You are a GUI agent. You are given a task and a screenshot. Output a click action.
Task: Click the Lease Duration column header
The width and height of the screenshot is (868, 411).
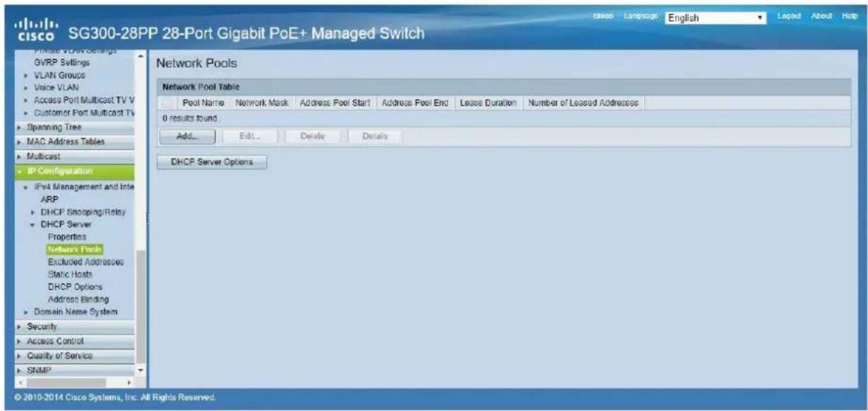[488, 103]
